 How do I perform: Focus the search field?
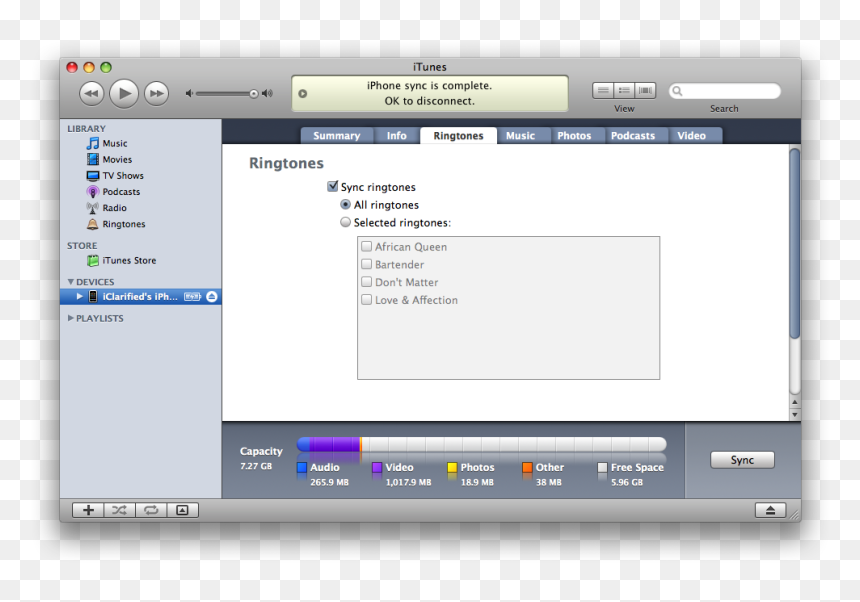(725, 91)
